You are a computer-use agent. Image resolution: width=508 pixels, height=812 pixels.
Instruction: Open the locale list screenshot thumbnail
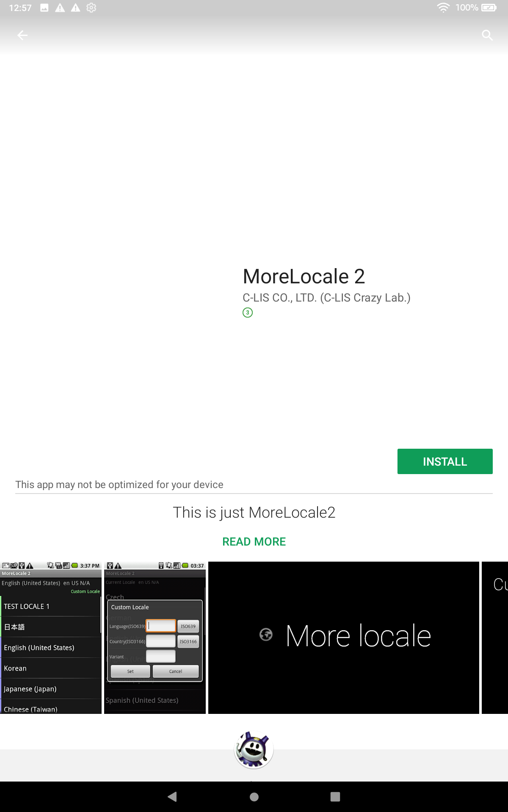[51, 638]
